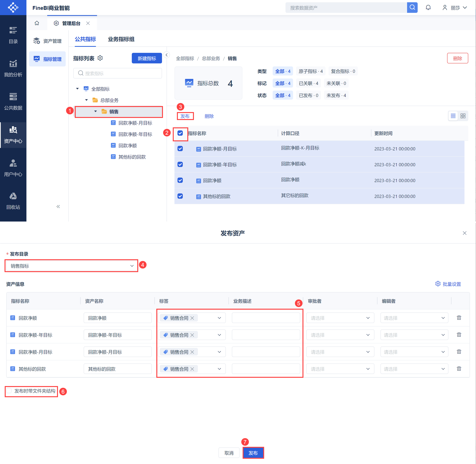Uncheck the 其他标的回款 row checkbox
476x464 pixels.
(180, 196)
